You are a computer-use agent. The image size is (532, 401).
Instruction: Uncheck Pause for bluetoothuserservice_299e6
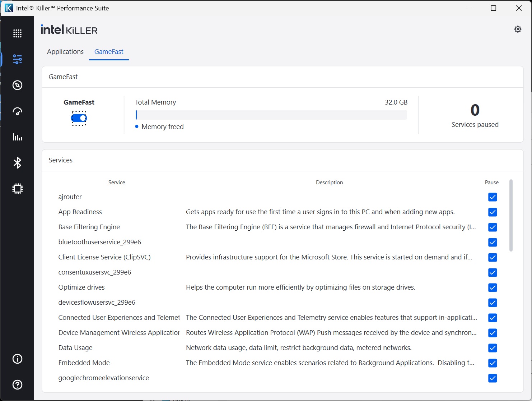[493, 242]
